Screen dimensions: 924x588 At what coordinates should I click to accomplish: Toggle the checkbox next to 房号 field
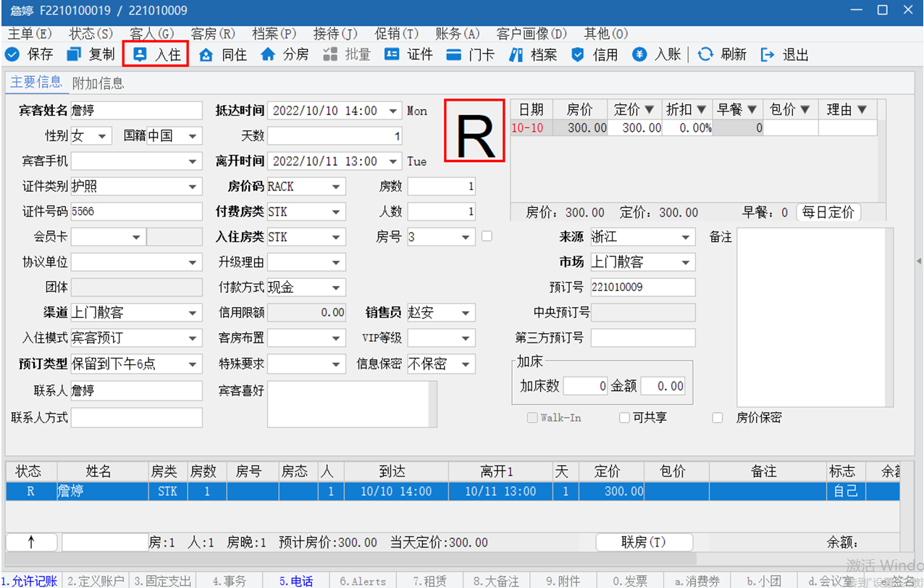click(x=487, y=236)
